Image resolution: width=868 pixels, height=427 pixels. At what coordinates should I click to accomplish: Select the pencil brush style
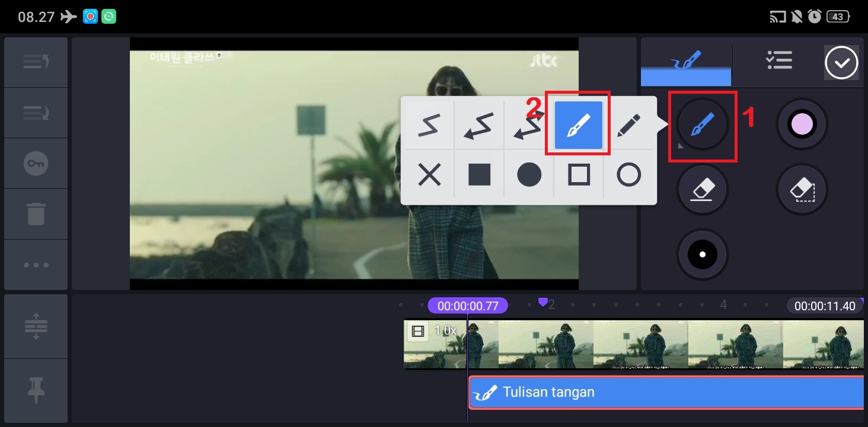(628, 125)
